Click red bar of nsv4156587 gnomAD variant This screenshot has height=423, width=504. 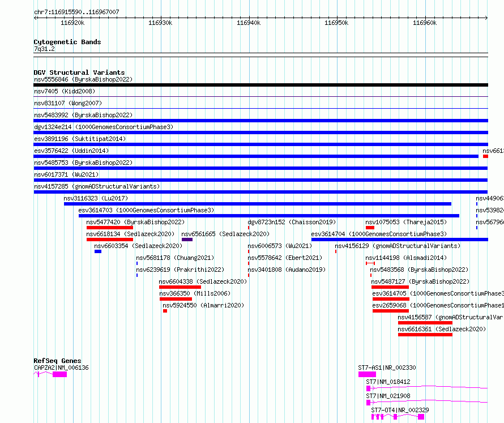[x=425, y=323]
